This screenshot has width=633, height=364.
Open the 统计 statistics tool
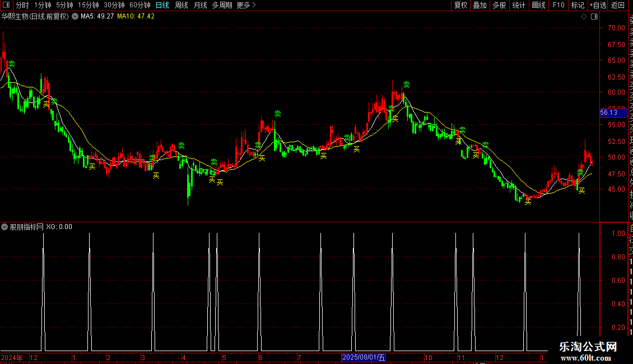[519, 5]
